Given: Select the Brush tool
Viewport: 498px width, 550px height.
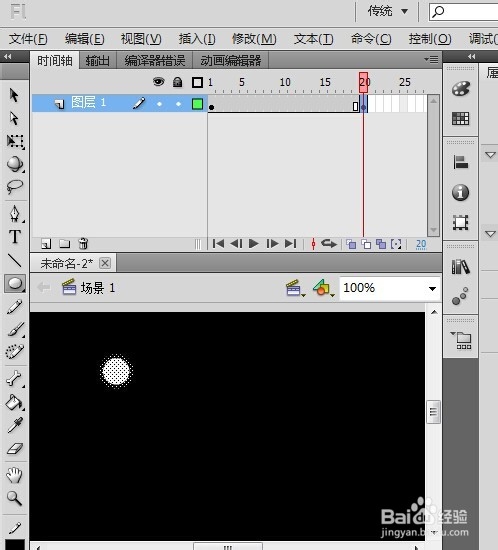Looking at the screenshot, I should (15, 329).
